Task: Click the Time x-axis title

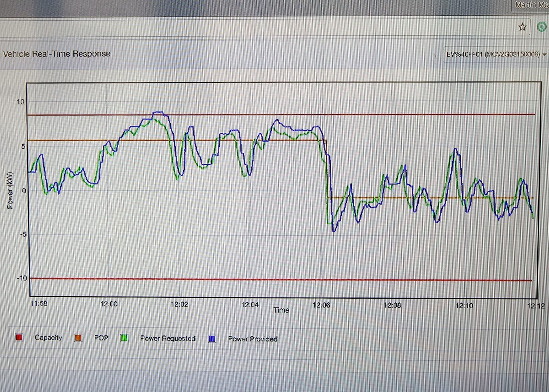Action: [x=281, y=310]
